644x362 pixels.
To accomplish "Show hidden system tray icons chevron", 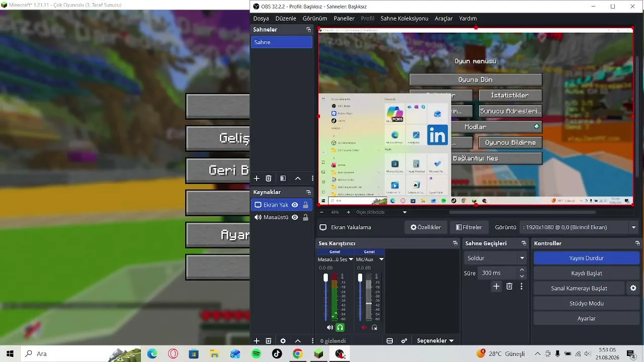I will tap(537, 353).
